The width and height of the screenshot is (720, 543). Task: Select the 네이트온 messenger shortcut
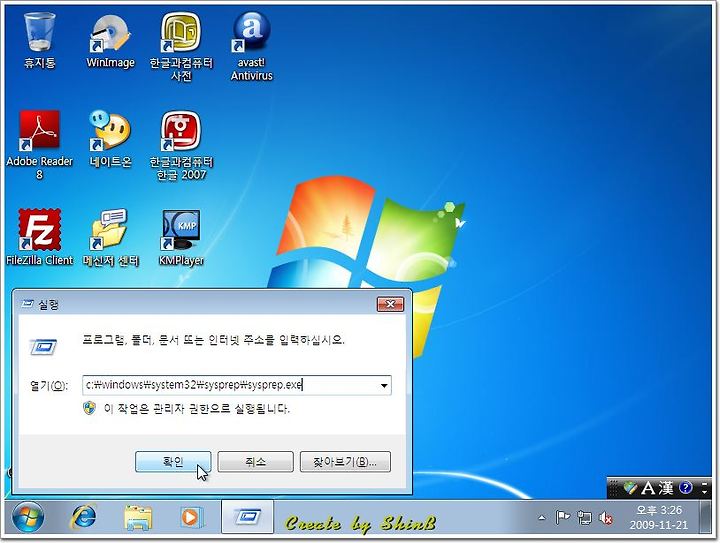pos(110,139)
